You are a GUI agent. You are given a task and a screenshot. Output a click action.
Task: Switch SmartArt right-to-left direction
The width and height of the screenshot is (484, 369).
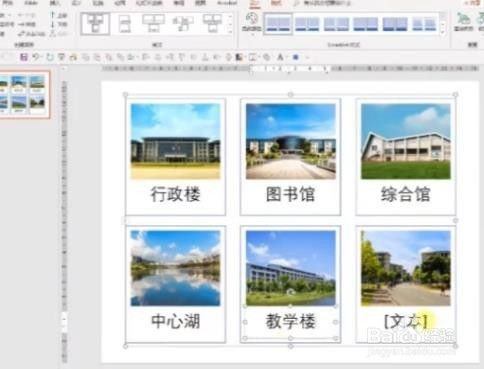(x=31, y=34)
